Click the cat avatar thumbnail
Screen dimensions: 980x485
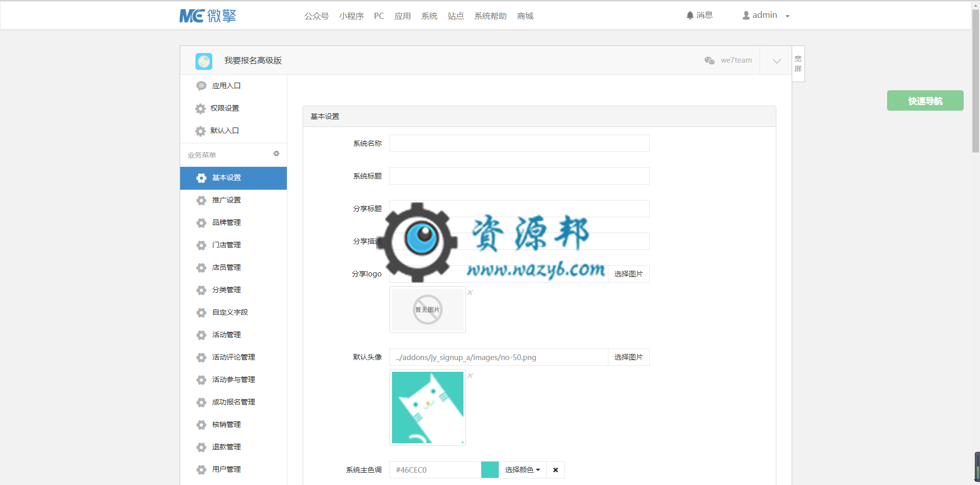(428, 407)
